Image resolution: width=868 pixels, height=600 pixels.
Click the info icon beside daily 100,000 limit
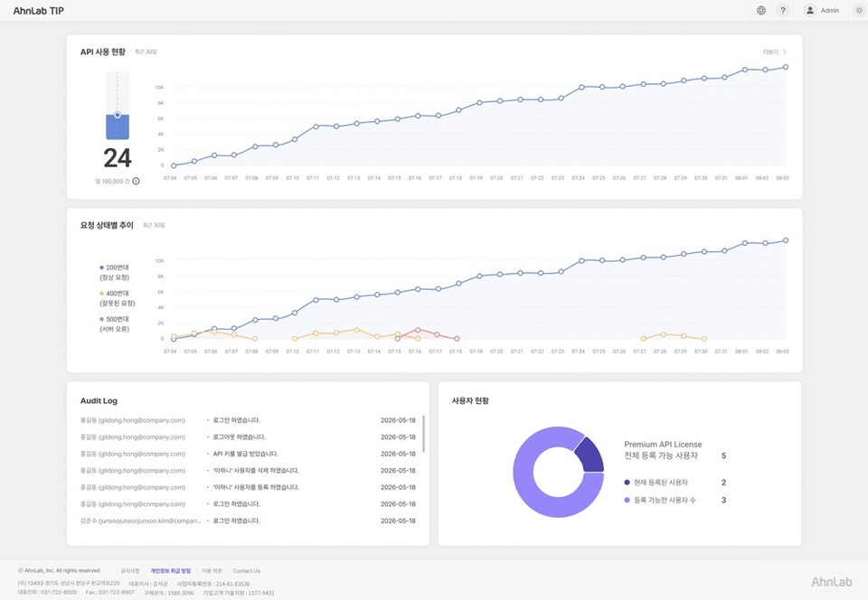[x=137, y=182]
